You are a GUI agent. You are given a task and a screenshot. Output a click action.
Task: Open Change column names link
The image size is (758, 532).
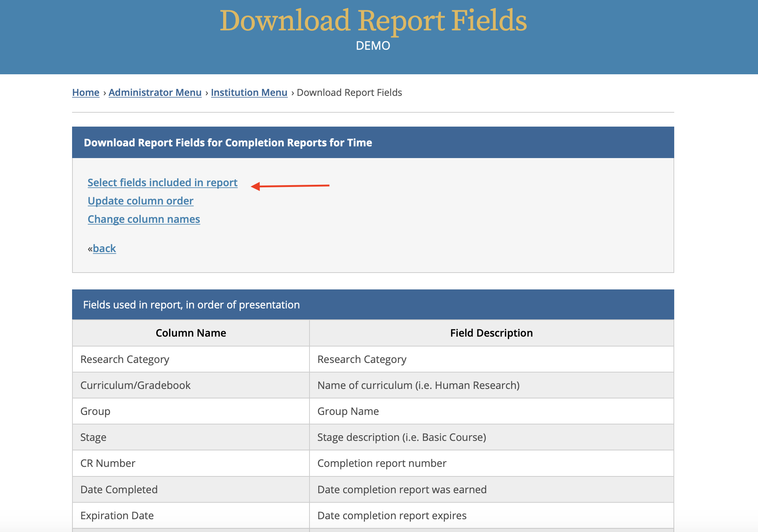pos(144,219)
